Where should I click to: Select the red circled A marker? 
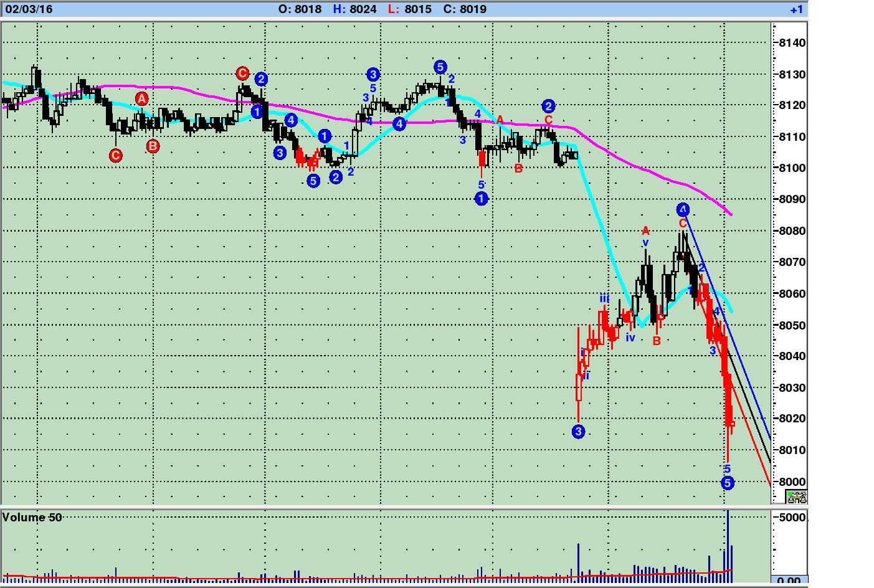tap(142, 98)
